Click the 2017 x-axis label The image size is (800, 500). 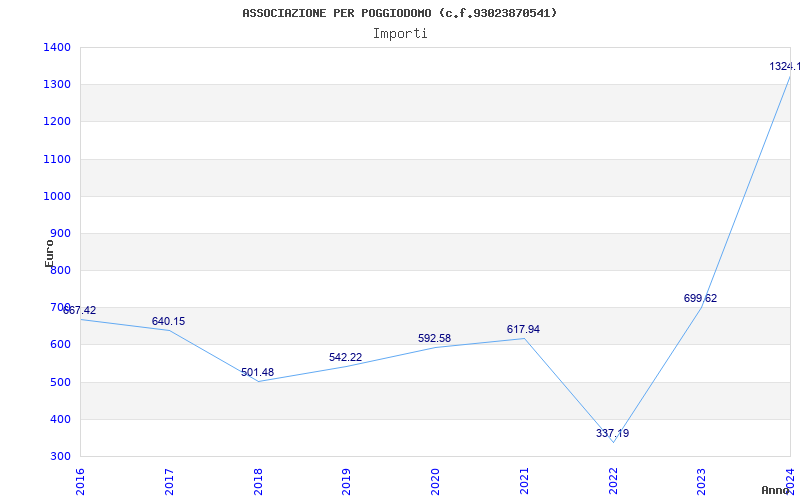[x=169, y=482]
